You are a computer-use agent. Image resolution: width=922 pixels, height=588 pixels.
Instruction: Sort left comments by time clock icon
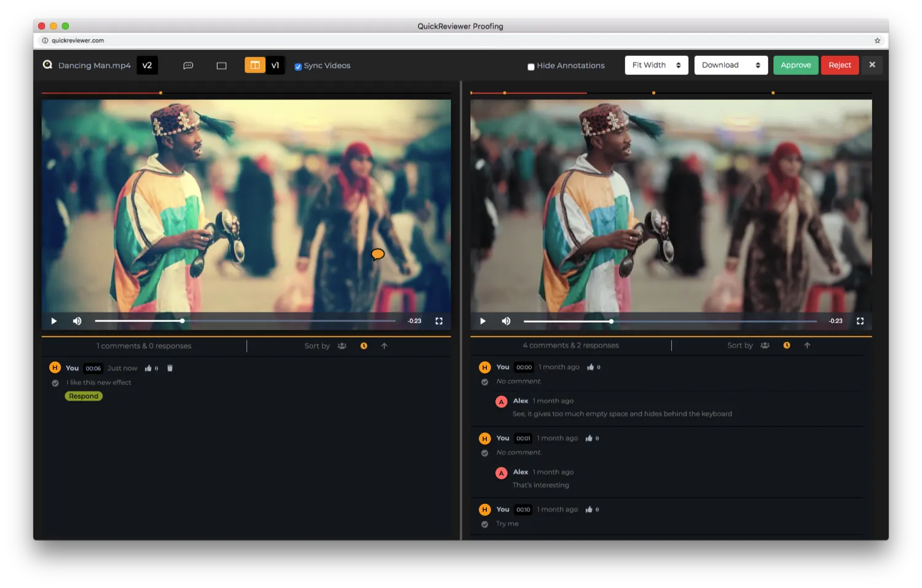pos(364,346)
